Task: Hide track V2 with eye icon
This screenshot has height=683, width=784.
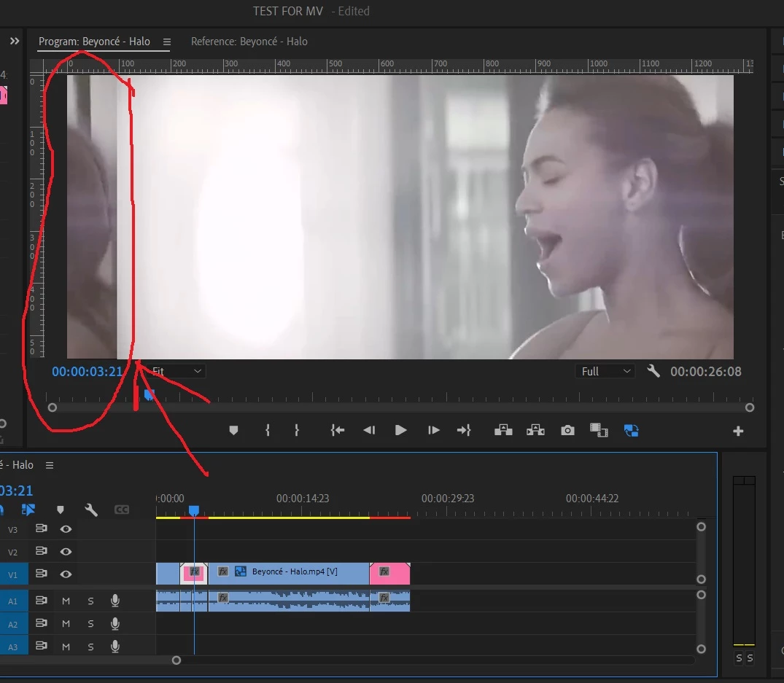Action: [66, 551]
